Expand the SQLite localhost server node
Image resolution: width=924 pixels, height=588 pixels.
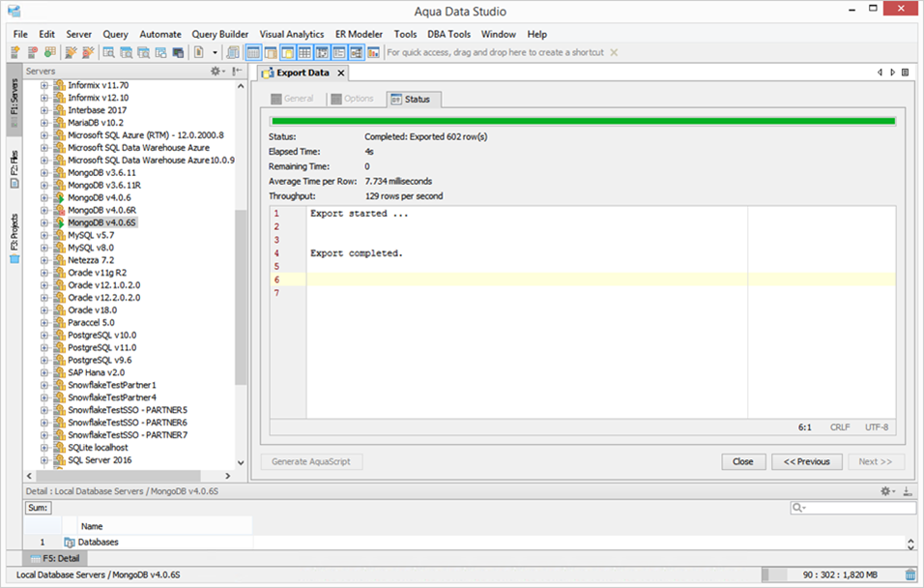(44, 448)
